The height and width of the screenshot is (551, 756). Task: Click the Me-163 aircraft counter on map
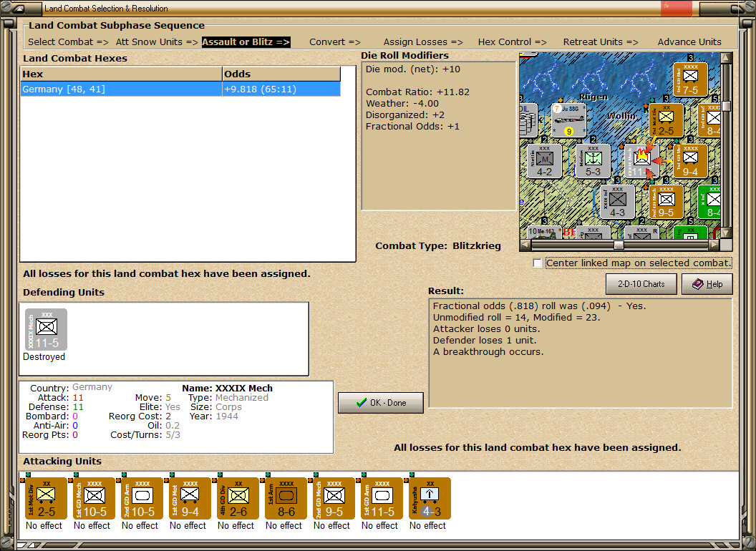(x=543, y=232)
